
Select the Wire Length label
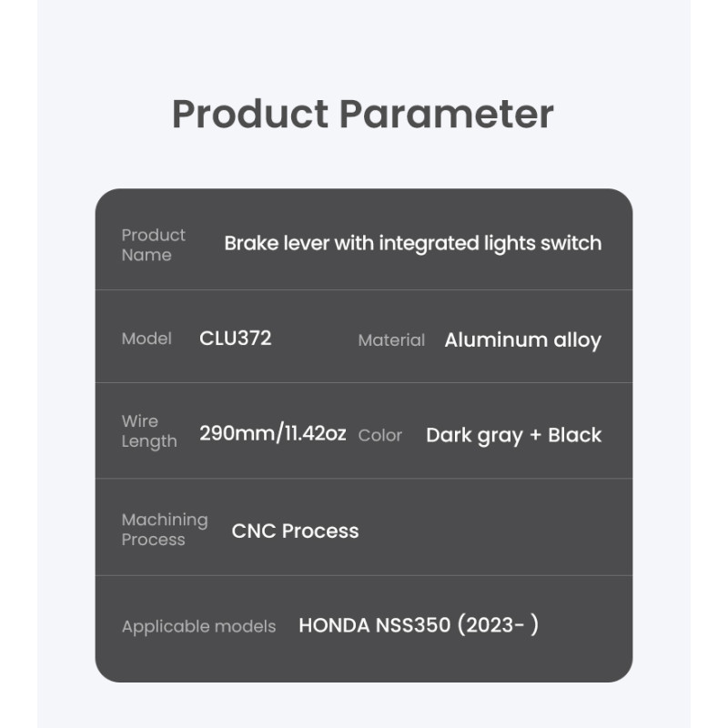coord(149,431)
